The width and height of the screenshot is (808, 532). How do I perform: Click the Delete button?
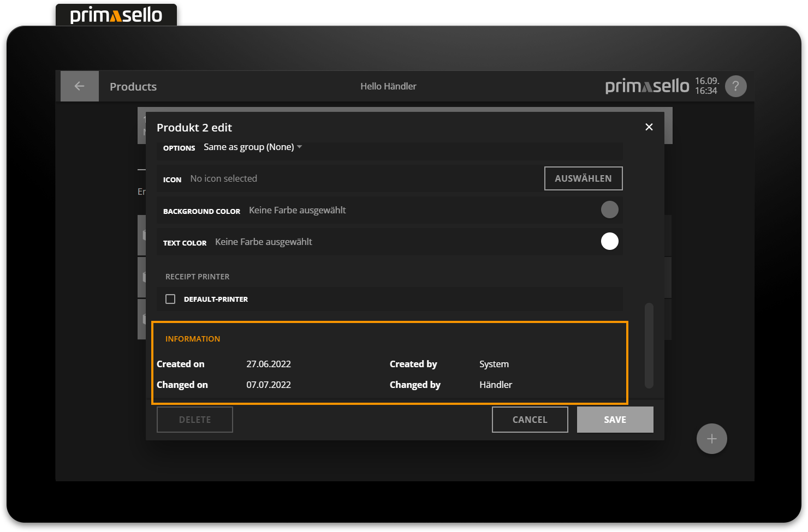click(x=195, y=420)
